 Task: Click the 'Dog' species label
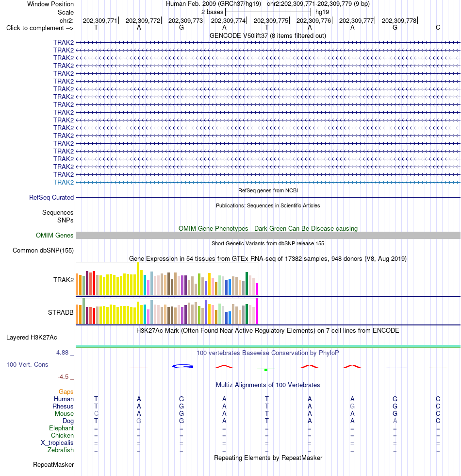tap(68, 421)
